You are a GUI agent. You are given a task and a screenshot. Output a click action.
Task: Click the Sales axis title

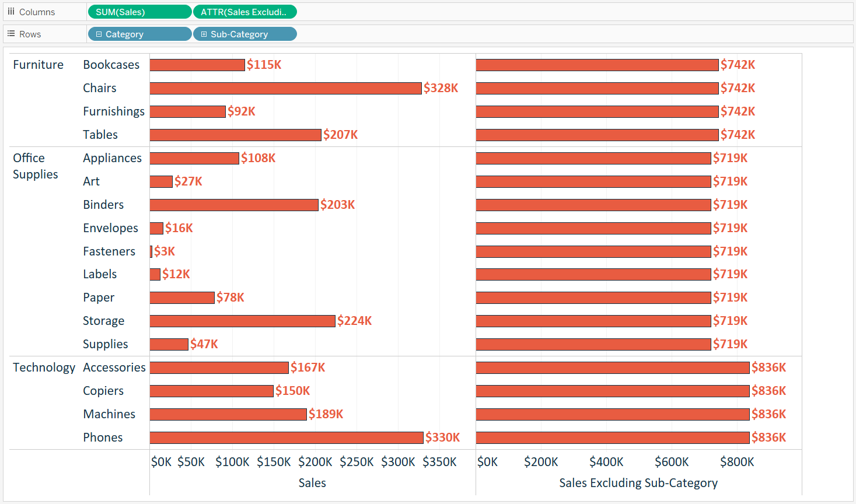[x=312, y=483]
